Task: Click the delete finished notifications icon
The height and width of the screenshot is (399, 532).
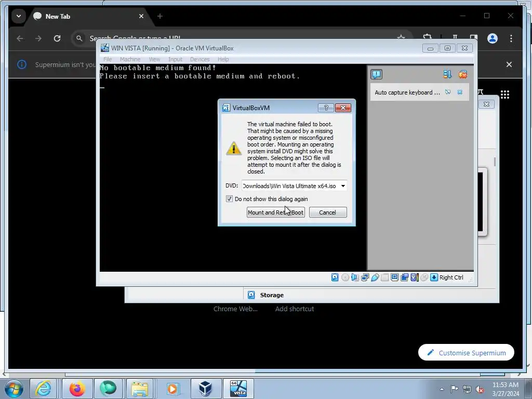Action: click(x=463, y=74)
